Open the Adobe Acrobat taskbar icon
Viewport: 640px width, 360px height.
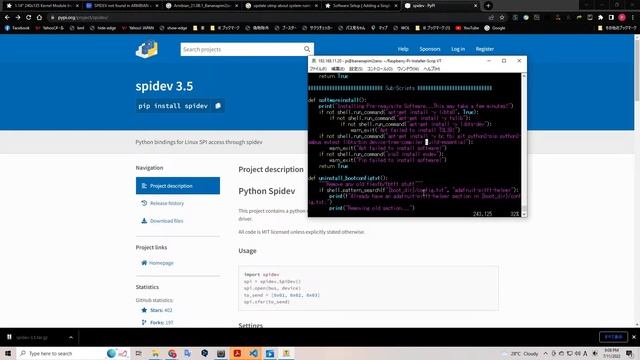(x=237, y=353)
